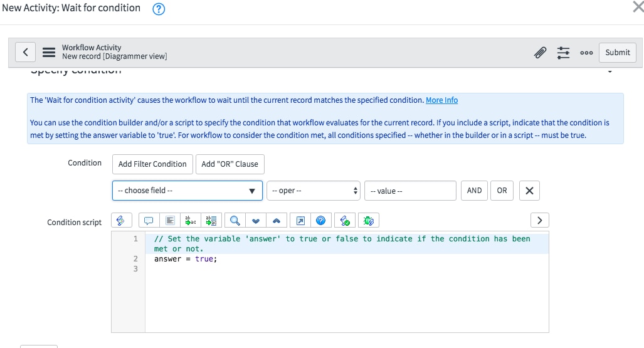Open the More Info link
The image size is (644, 348).
point(441,100)
